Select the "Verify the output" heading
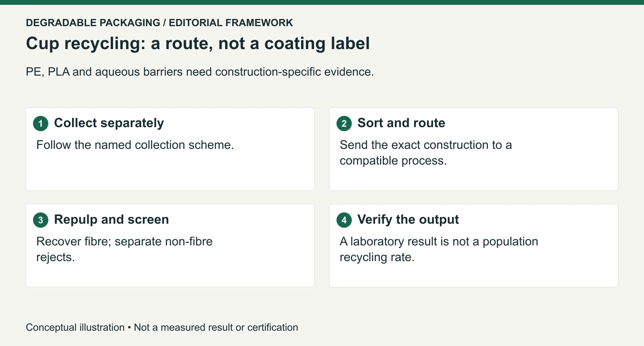 (408, 220)
